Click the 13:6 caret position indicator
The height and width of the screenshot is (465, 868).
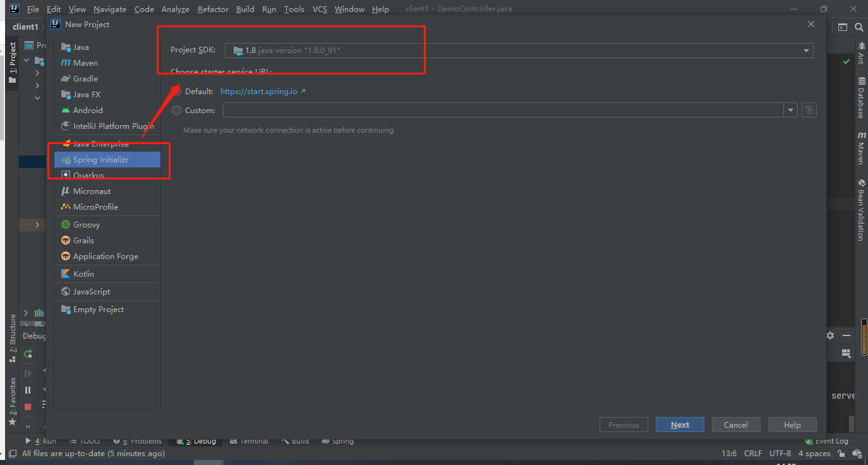729,454
